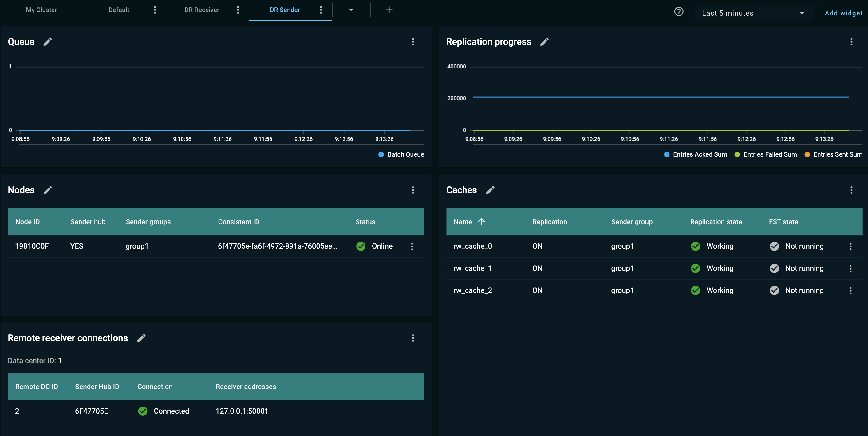868x436 pixels.
Task: Toggle Entries Failed Sum legend series
Action: (x=765, y=154)
